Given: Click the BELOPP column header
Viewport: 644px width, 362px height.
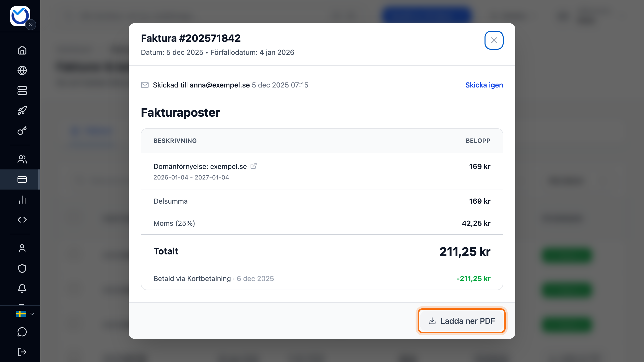Looking at the screenshot, I should pyautogui.click(x=478, y=141).
